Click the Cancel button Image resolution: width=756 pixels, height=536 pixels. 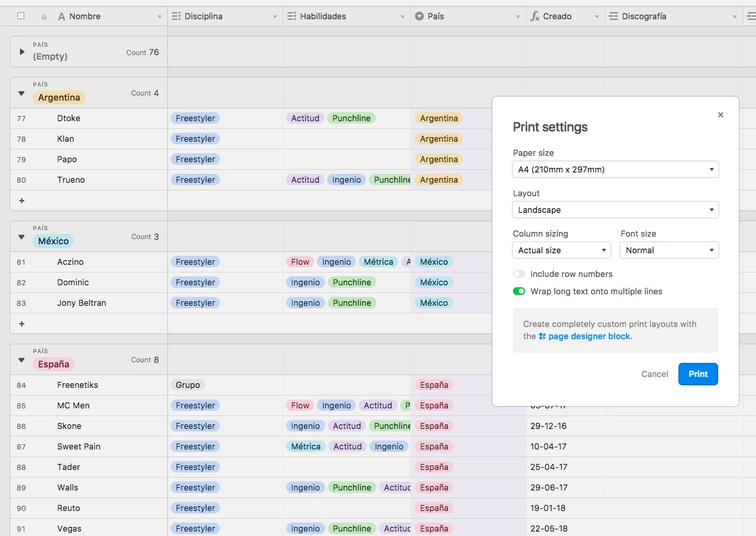[x=654, y=374]
